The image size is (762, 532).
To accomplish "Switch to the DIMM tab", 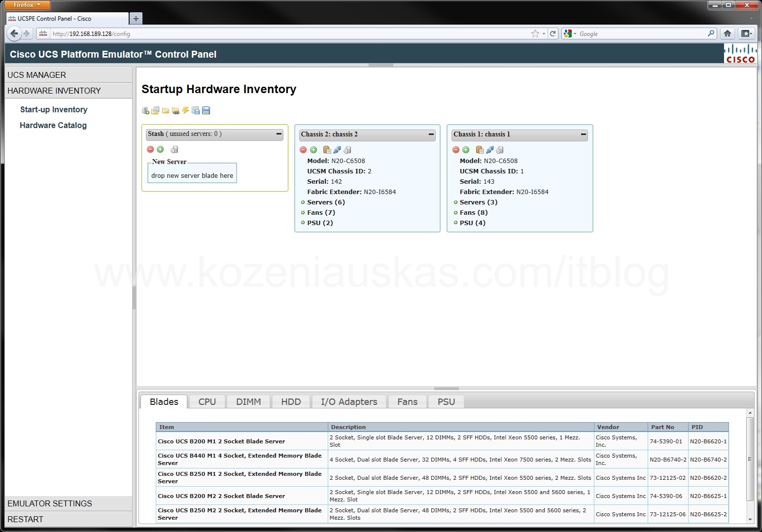I will pos(248,401).
